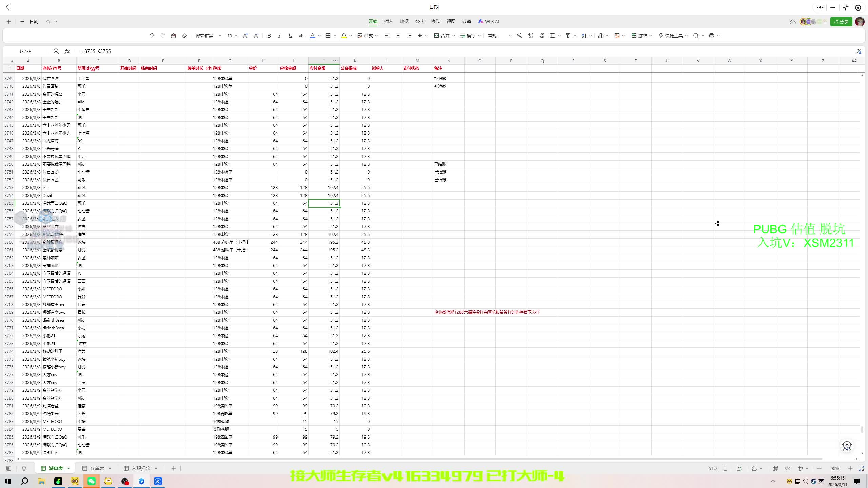Toggle bold formatting

(269, 36)
